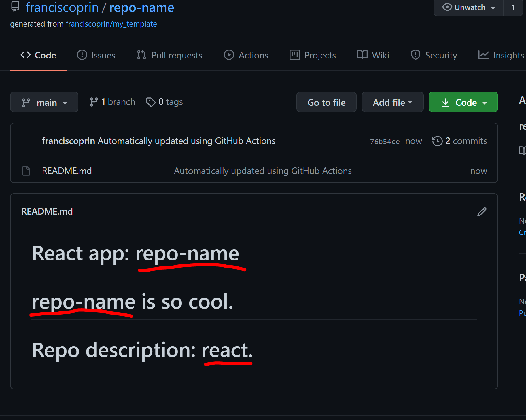
Task: Click the eye icon in Unwatch button
Action: pyautogui.click(x=447, y=7)
